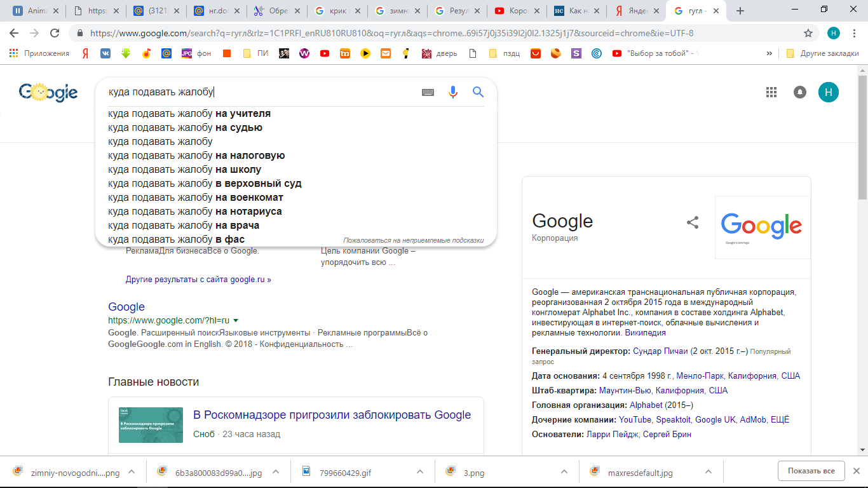
Task: Open the "Выбор за тобой" YouTube bookmark
Action: click(654, 53)
